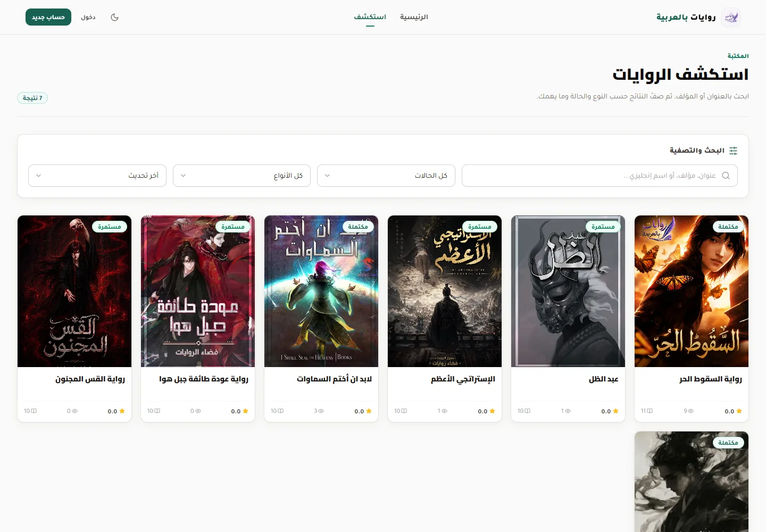
Task: Create account via حساب جديد button
Action: [x=48, y=17]
